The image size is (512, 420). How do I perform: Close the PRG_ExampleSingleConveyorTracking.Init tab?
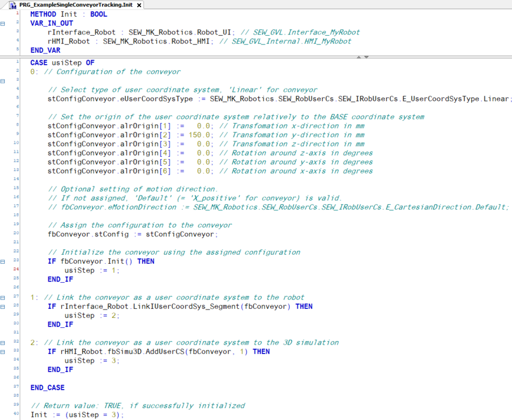[139, 5]
